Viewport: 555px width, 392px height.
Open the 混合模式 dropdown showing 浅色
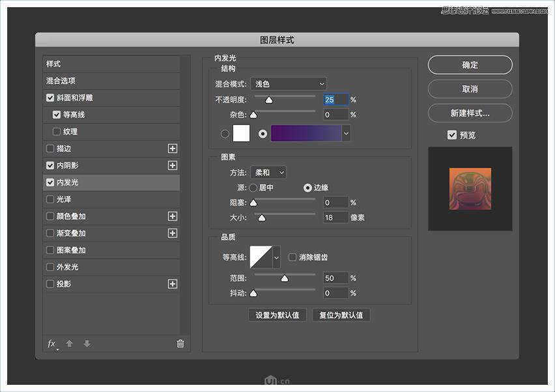click(x=289, y=84)
